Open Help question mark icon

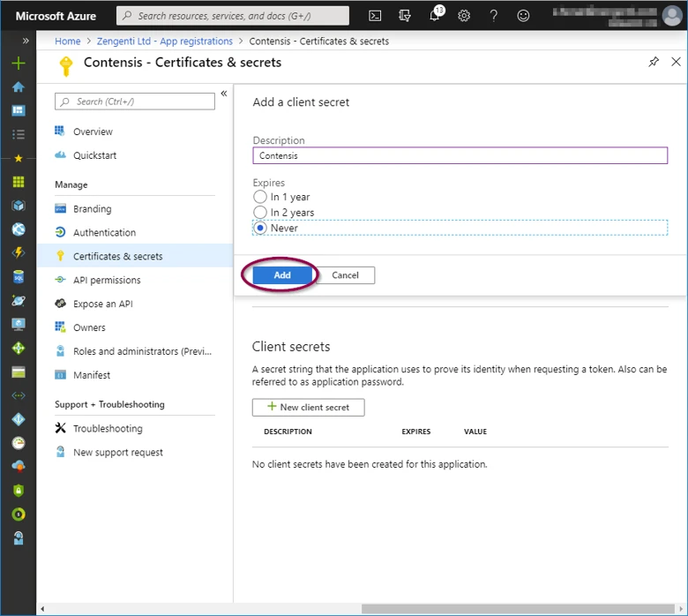pos(494,16)
